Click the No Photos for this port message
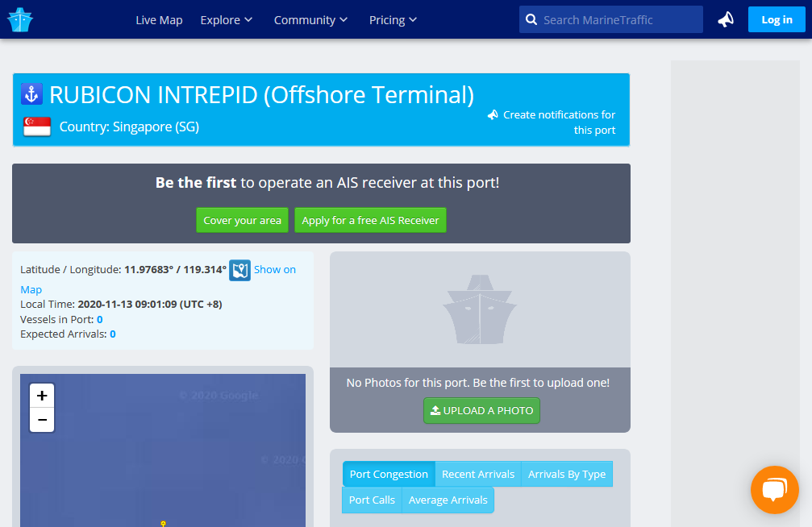 tap(478, 383)
